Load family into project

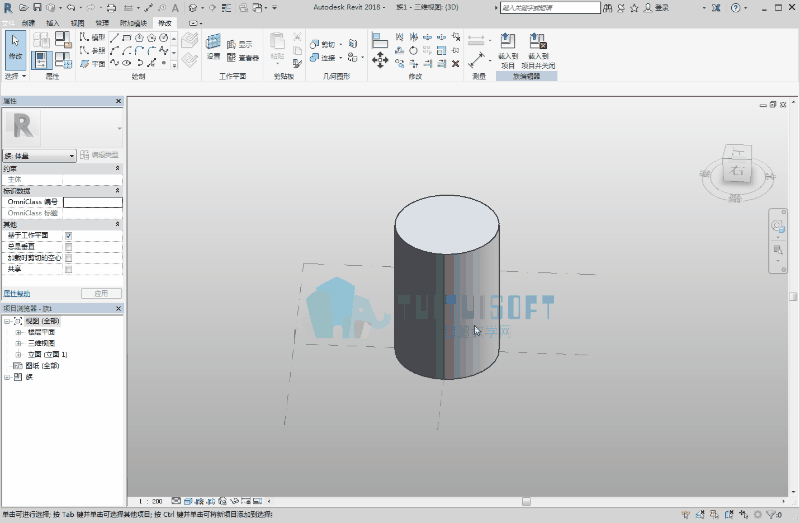tap(508, 51)
